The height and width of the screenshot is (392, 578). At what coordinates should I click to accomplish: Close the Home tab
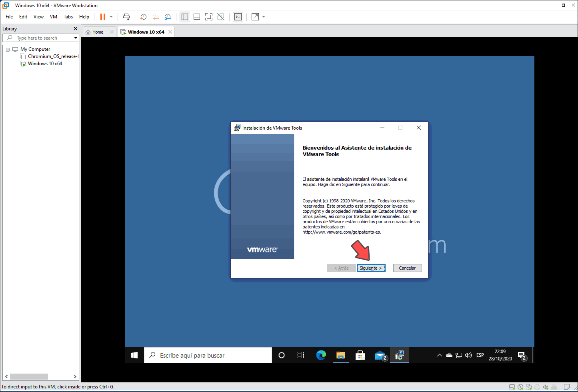click(112, 32)
